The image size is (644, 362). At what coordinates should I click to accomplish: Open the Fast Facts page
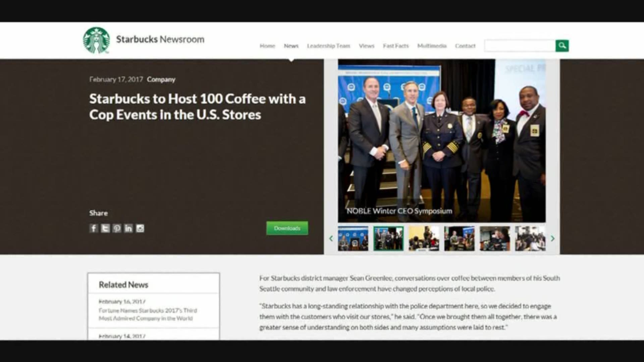396,46
